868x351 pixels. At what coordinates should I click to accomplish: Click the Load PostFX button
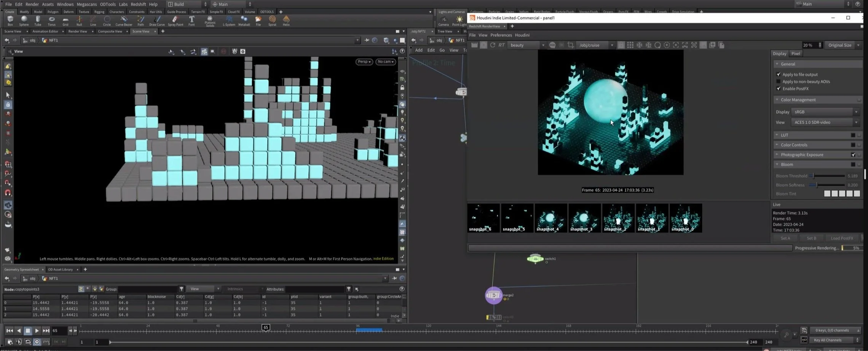pos(842,238)
